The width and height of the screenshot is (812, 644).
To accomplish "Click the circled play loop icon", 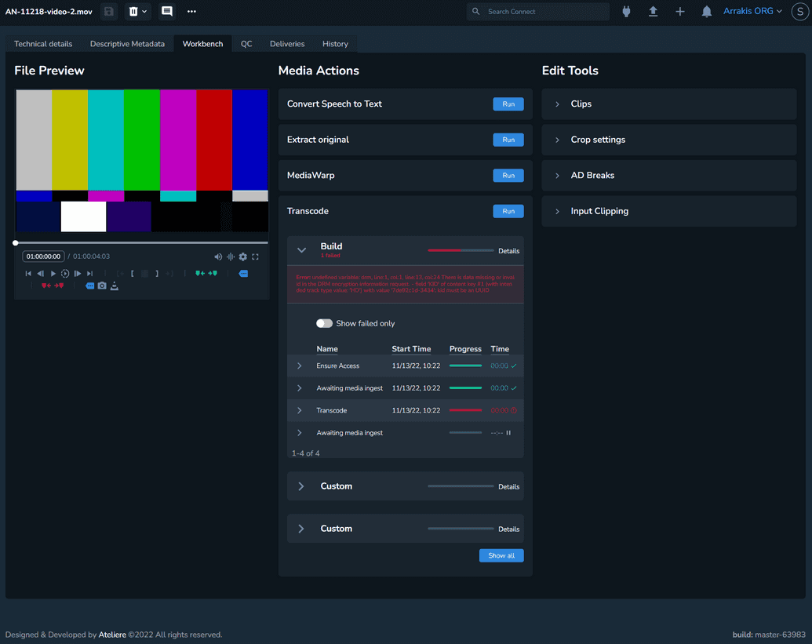I will [65, 273].
